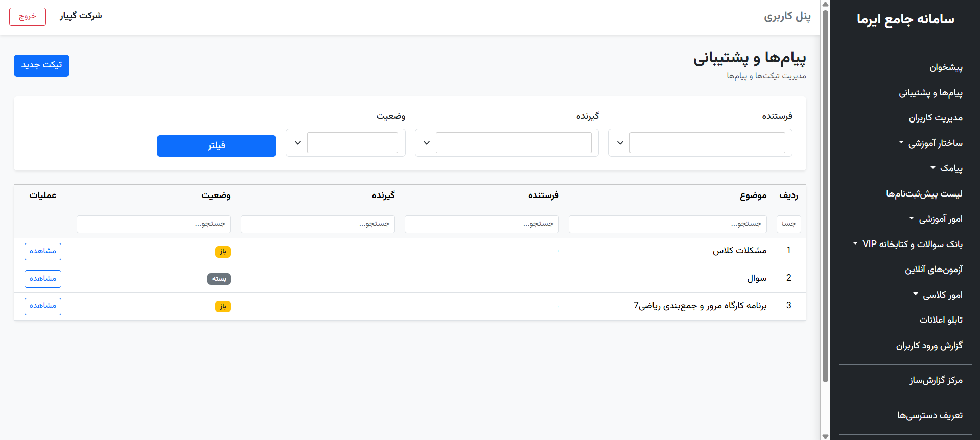980x440 pixels.
Task: Open مدیریت کاربران in sidebar
Action: pyautogui.click(x=935, y=118)
